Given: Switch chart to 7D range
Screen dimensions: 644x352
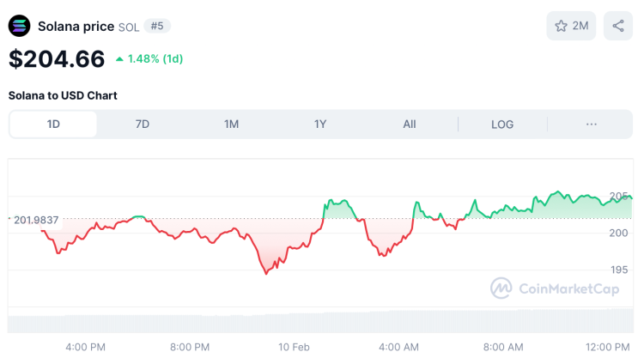Looking at the screenshot, I should pyautogui.click(x=143, y=124).
